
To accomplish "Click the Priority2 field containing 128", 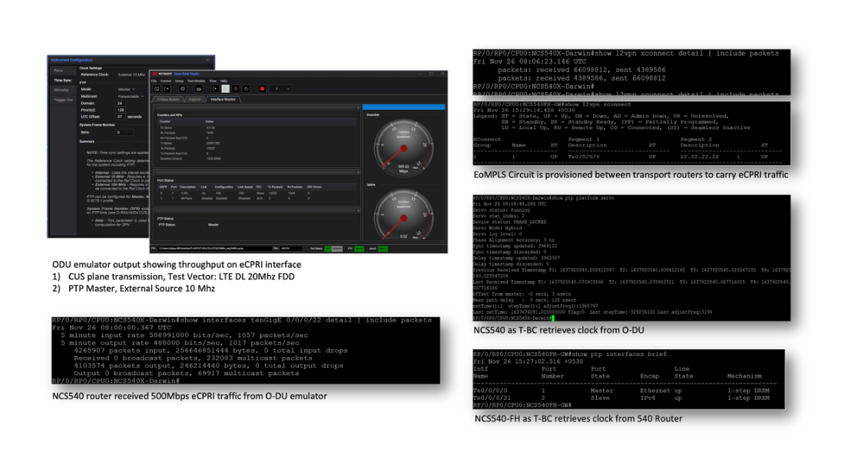I will [x=121, y=110].
